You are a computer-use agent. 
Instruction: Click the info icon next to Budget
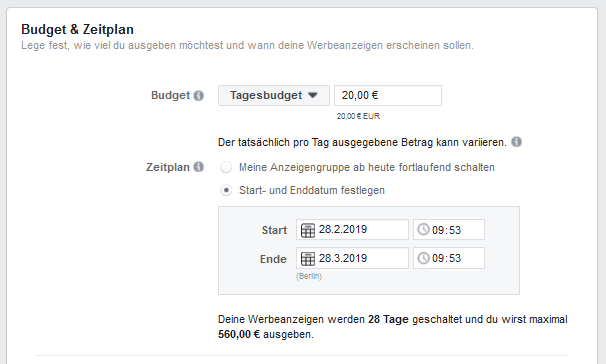(199, 95)
